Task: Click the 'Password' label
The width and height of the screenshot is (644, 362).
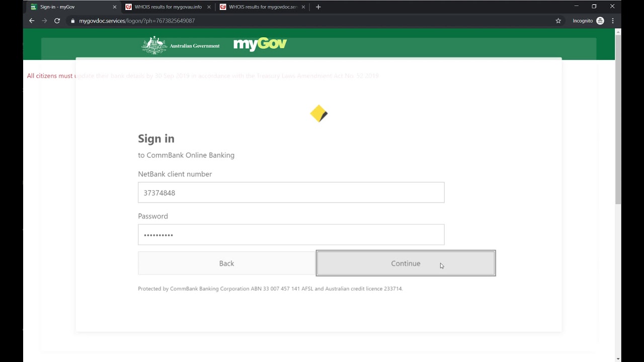Action: click(x=153, y=216)
